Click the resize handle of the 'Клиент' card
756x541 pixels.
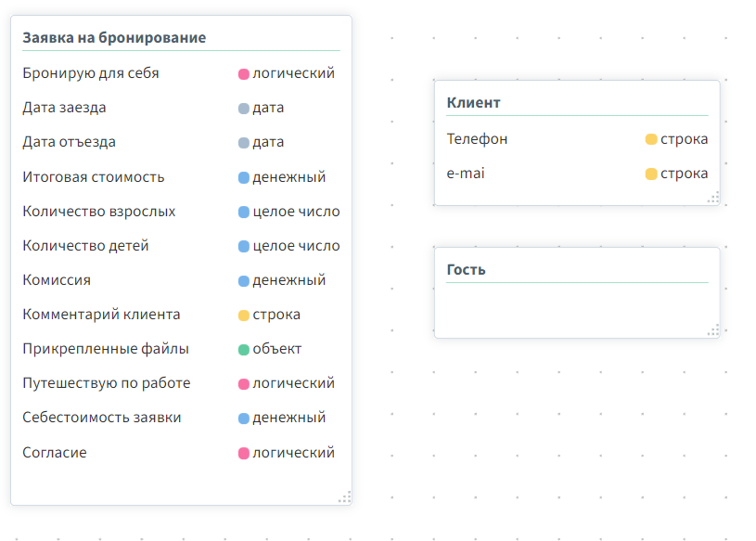click(712, 197)
